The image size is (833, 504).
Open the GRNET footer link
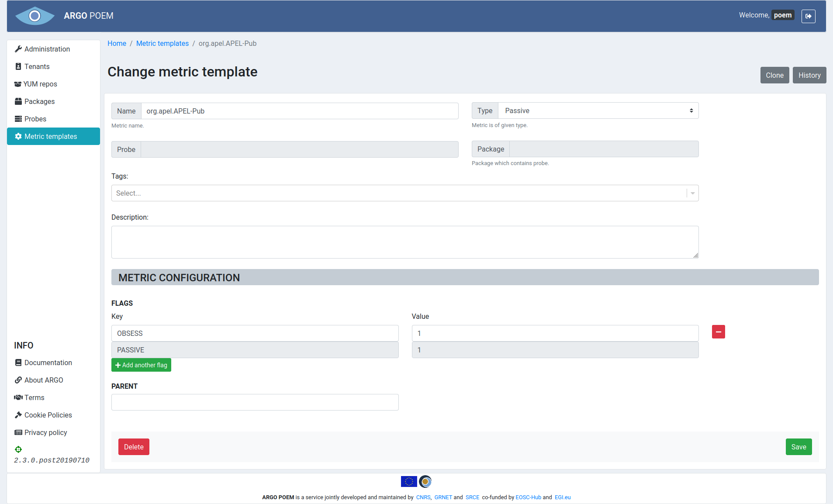tap(443, 497)
